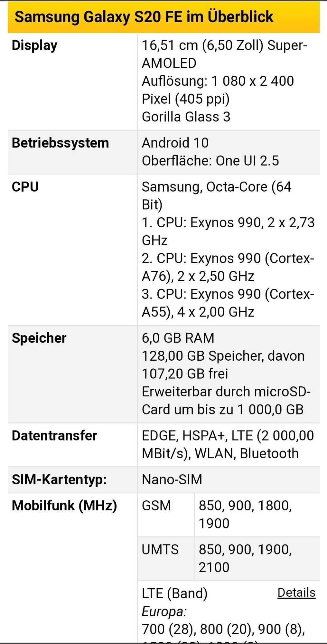327x644 pixels.
Task: Click the Android 10 text
Action: [175, 143]
